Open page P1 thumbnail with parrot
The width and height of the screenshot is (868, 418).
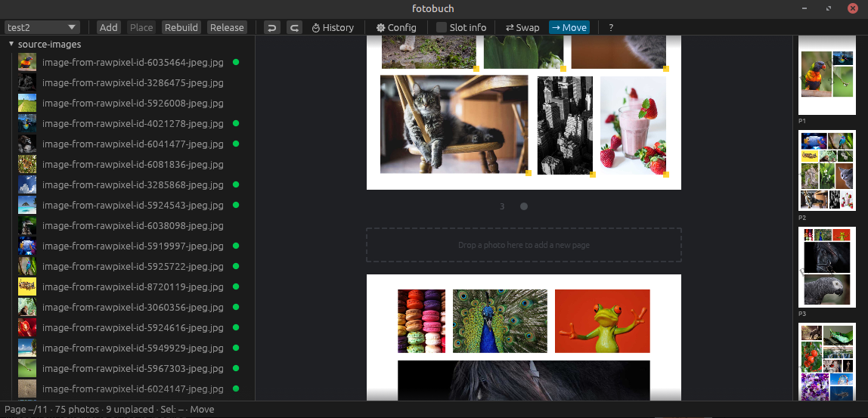pos(827,76)
